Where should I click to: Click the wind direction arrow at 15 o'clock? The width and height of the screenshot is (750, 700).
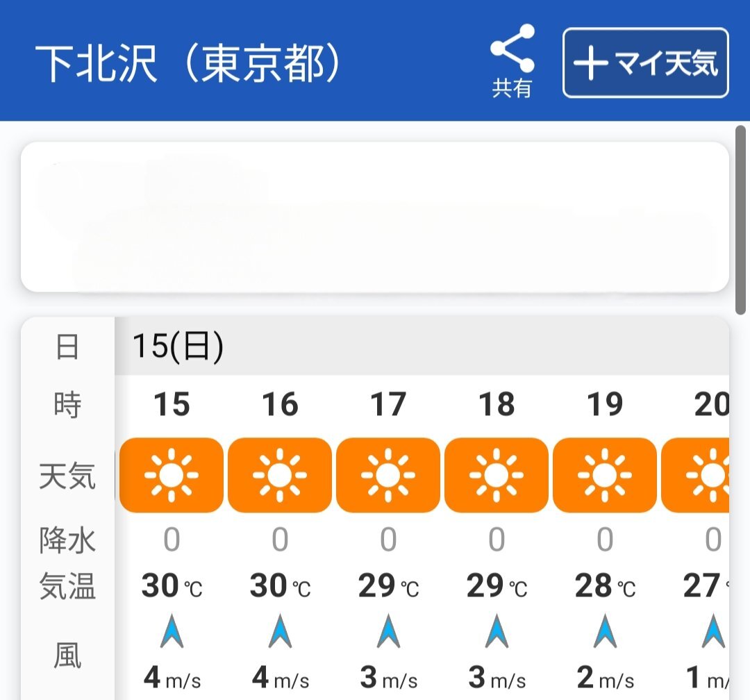point(172,631)
